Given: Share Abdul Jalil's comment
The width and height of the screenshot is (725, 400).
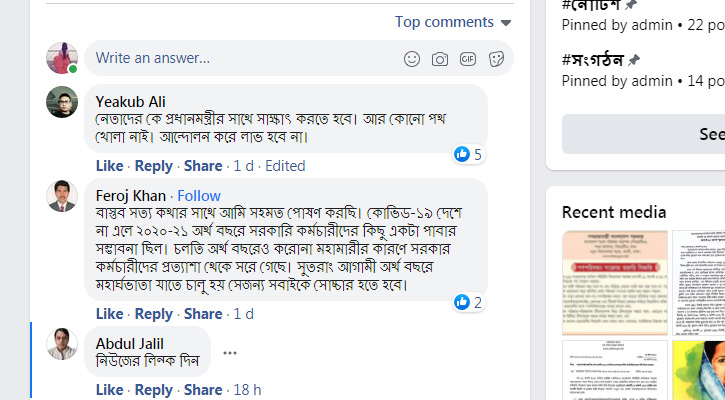Looking at the screenshot, I should [203, 390].
